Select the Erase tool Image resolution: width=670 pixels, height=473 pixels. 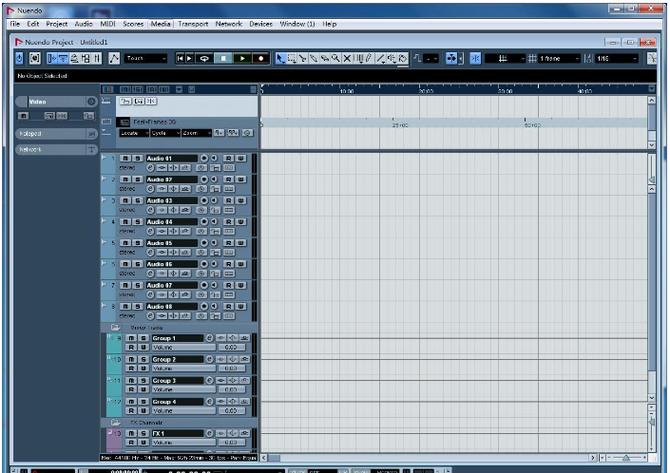tap(325, 58)
